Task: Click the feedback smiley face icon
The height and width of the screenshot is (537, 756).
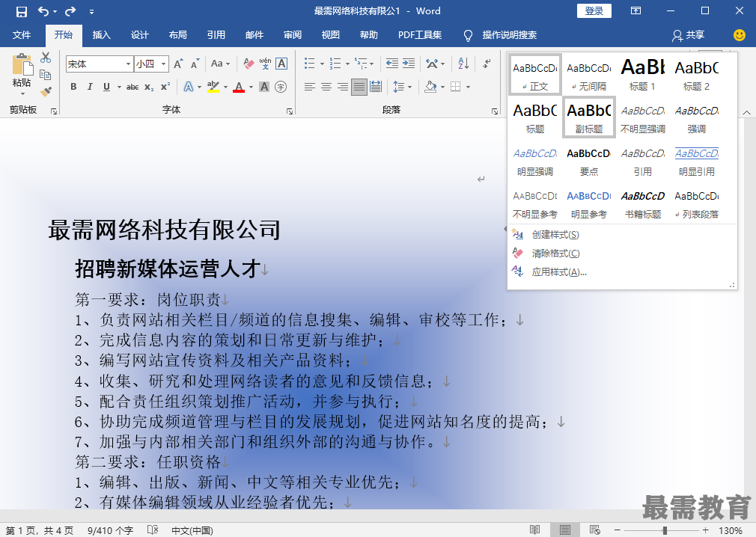Action: tap(739, 34)
